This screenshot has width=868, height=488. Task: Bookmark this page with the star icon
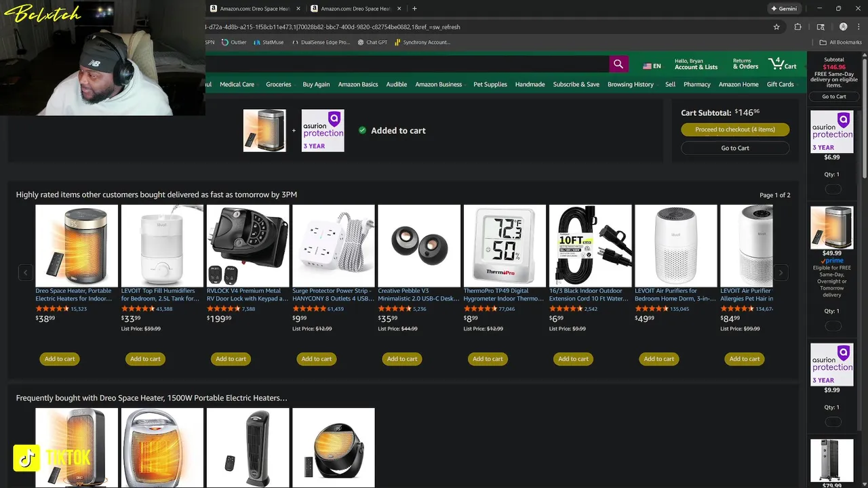tap(776, 27)
